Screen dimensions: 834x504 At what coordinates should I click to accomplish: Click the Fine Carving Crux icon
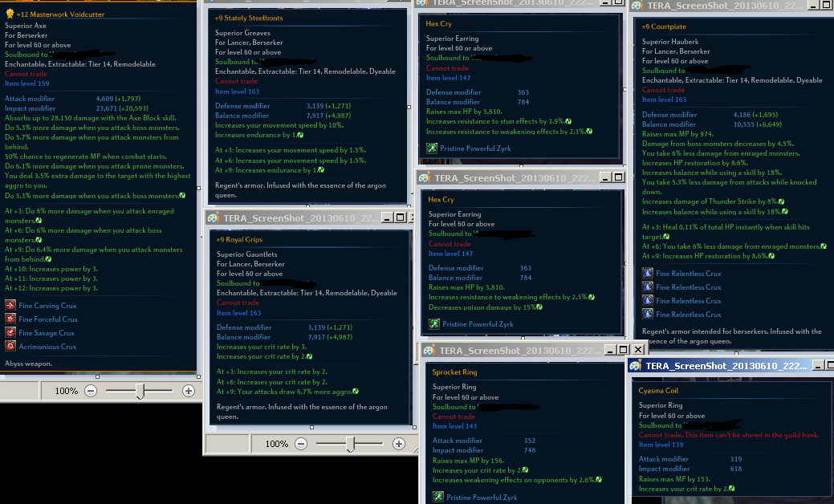pos(10,305)
